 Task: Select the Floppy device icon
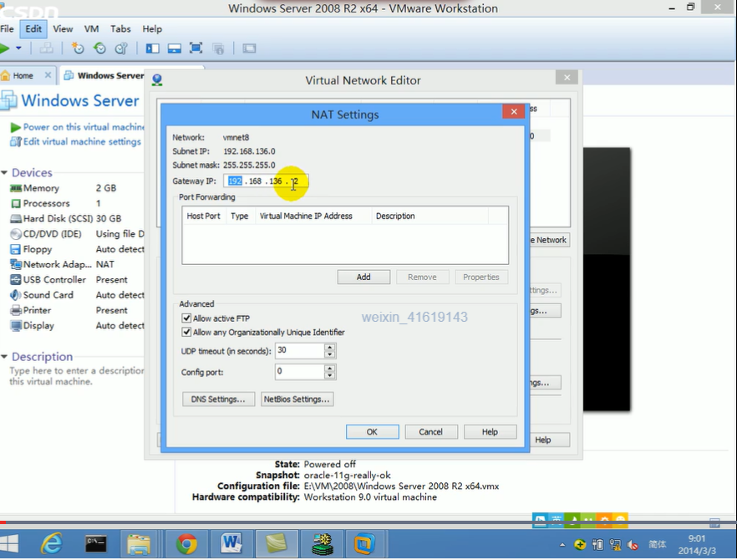click(16, 249)
